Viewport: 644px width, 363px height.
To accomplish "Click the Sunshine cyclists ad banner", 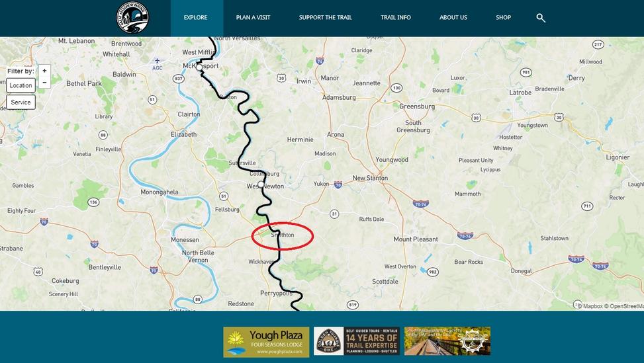I will click(x=447, y=341).
